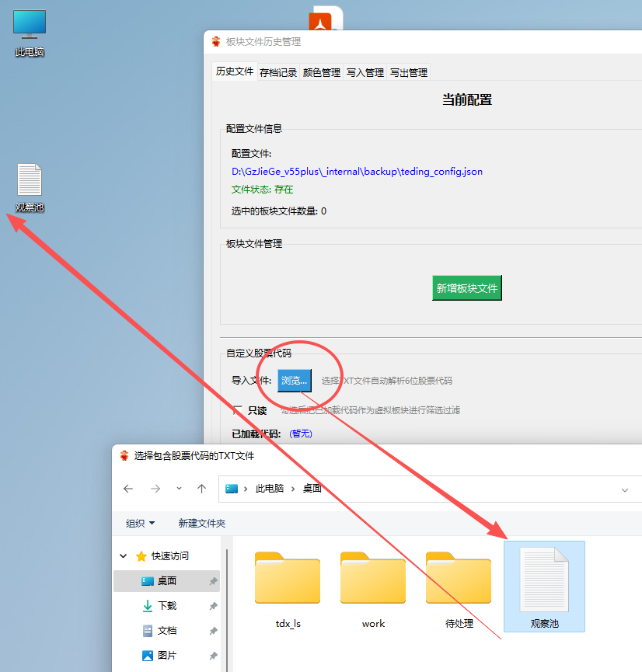Click the 快速访问 label in the tree

170,556
